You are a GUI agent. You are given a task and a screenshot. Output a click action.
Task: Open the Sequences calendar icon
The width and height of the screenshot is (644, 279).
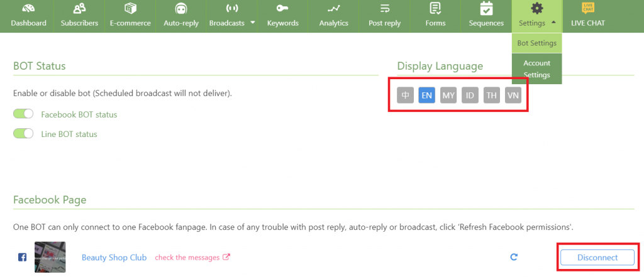tap(486, 8)
